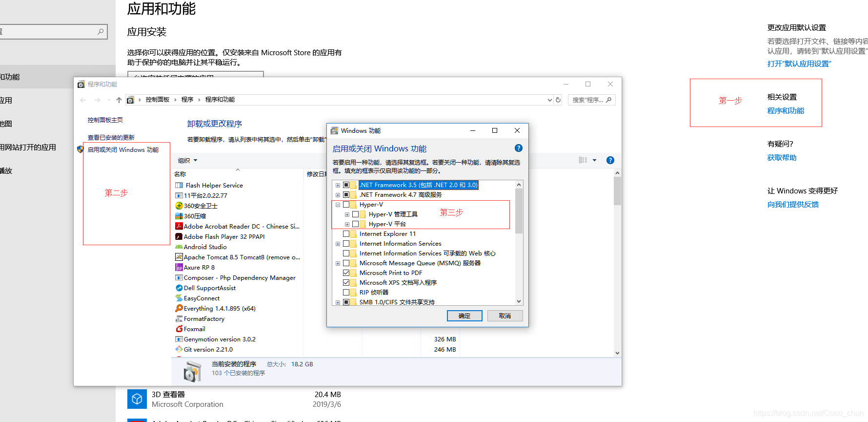This screenshot has width=868, height=422.
Task: Click the EasyConnect program icon
Action: [x=179, y=298]
